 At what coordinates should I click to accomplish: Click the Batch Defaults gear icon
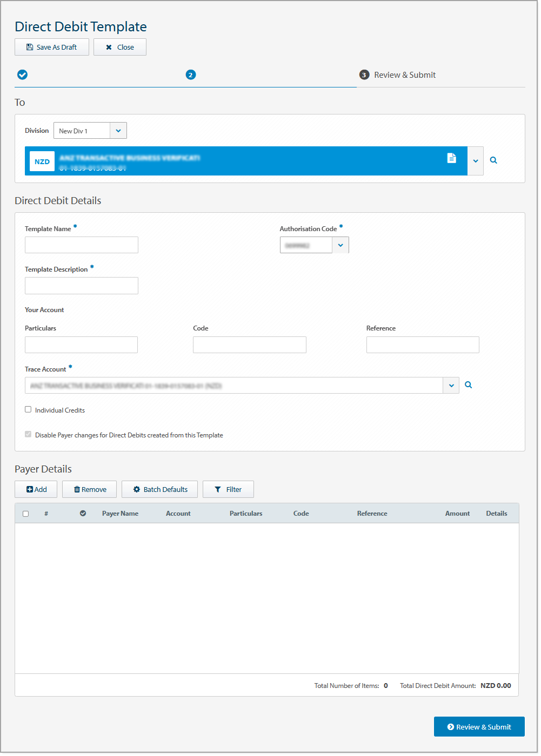[136, 489]
